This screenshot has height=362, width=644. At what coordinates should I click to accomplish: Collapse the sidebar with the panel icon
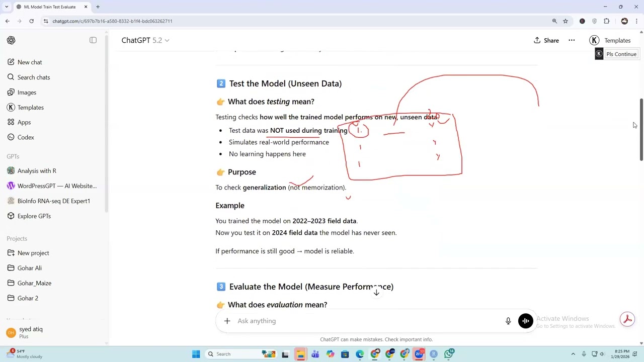pos(93,40)
